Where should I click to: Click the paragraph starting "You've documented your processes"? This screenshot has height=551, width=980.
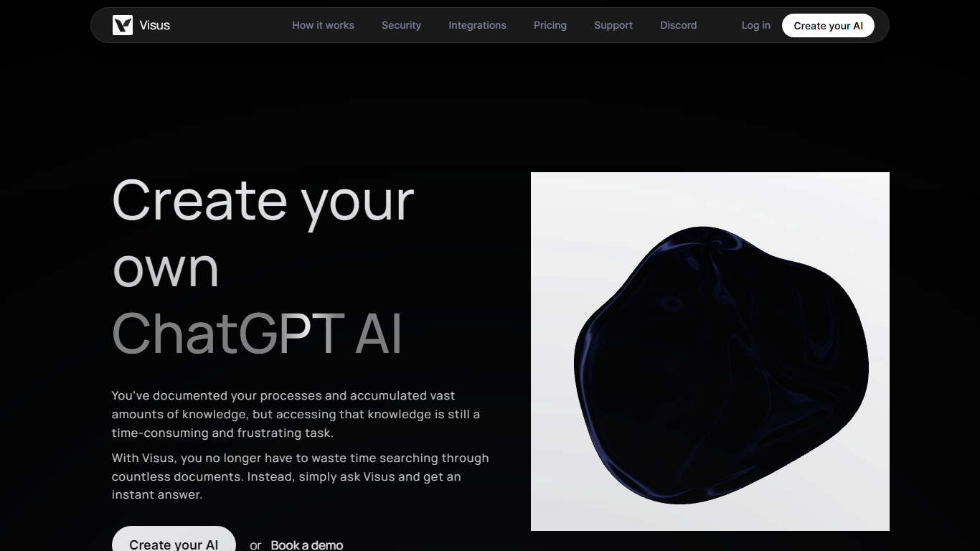tap(296, 414)
